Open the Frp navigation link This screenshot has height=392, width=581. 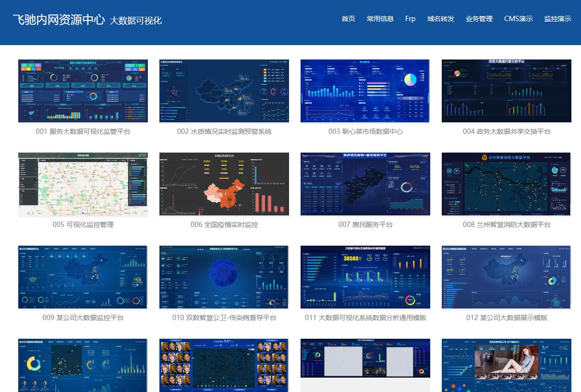[x=410, y=19]
